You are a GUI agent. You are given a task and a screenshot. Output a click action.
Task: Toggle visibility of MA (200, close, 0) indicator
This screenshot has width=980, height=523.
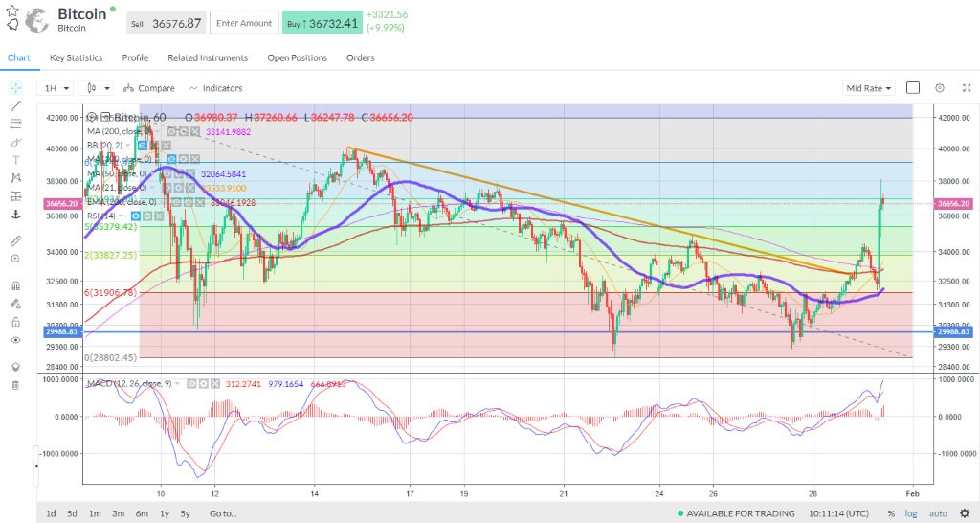(172, 131)
